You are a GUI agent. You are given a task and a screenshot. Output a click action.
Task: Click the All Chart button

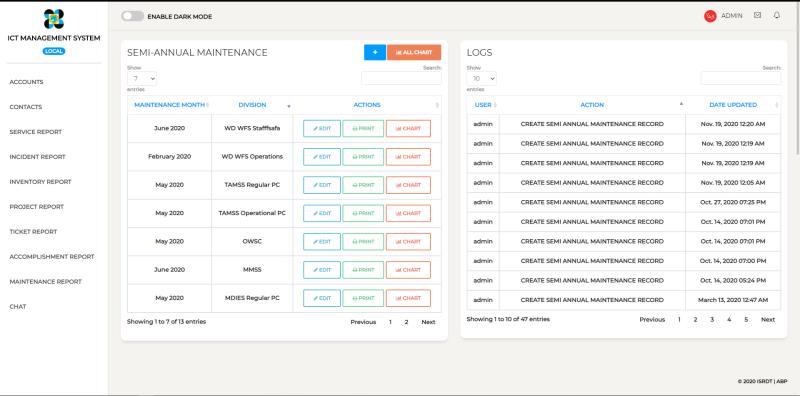click(414, 53)
